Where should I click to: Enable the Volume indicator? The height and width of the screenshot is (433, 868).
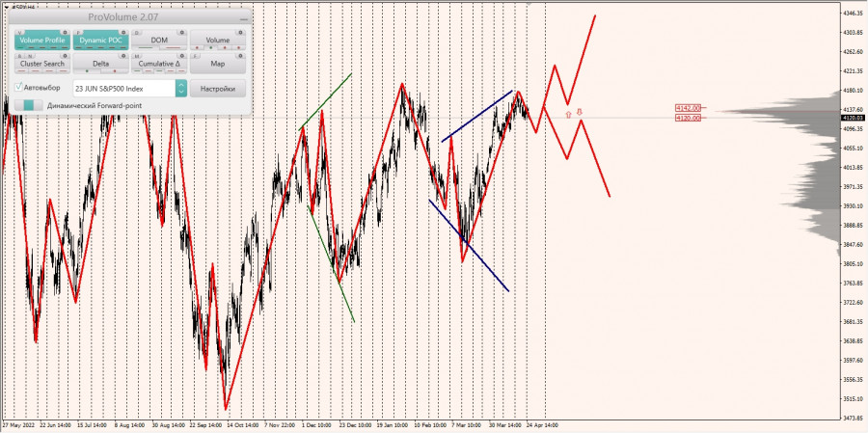218,40
